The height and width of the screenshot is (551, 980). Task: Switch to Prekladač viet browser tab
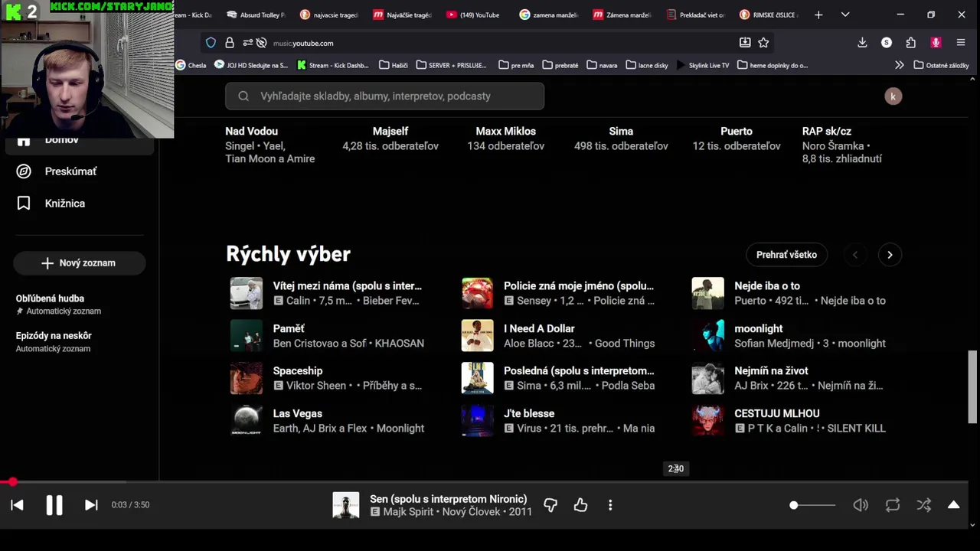[694, 15]
